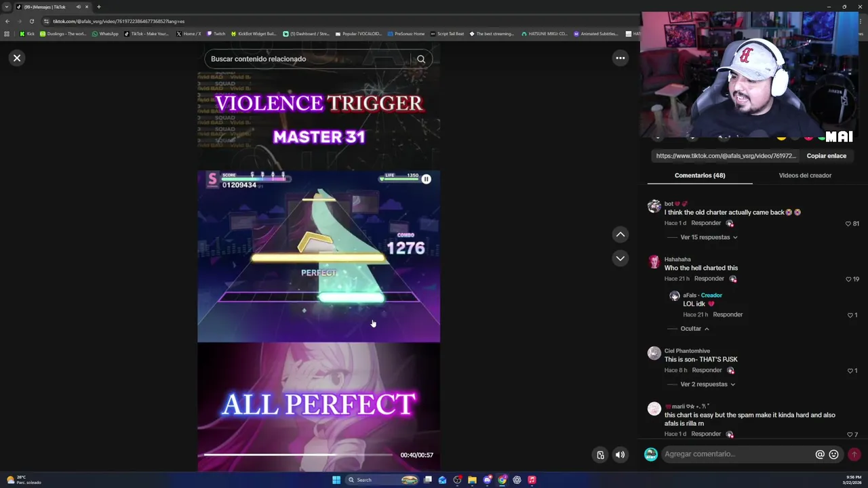Go to next video with down arrow
This screenshot has width=868, height=488.
tap(620, 258)
